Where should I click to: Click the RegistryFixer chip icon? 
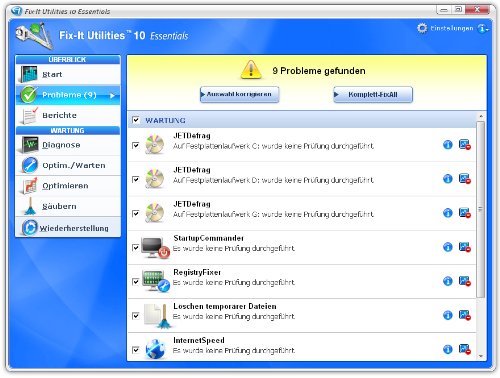155,281
